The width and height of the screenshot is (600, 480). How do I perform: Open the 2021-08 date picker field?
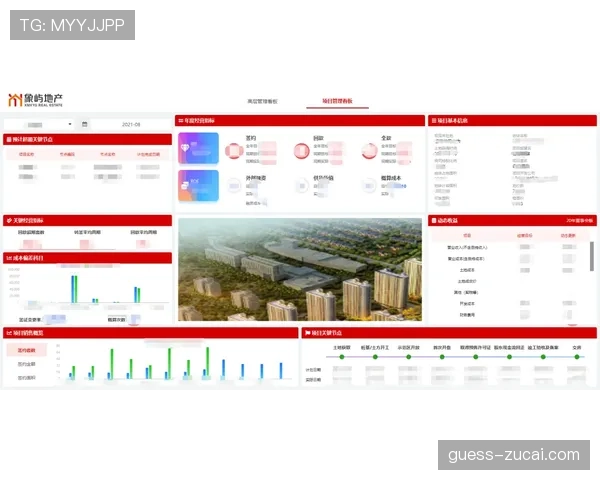(130, 124)
